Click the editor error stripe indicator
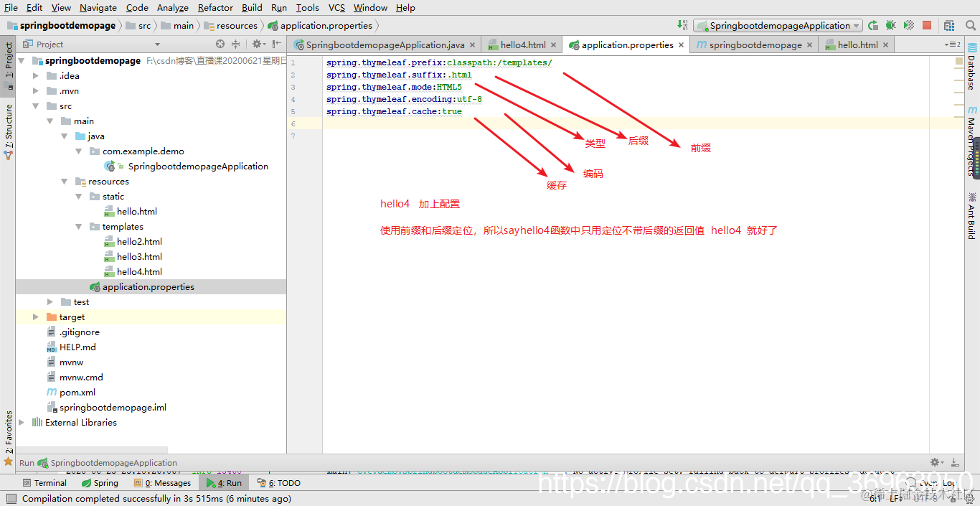Viewport: 980px width, 506px height. 959,62
